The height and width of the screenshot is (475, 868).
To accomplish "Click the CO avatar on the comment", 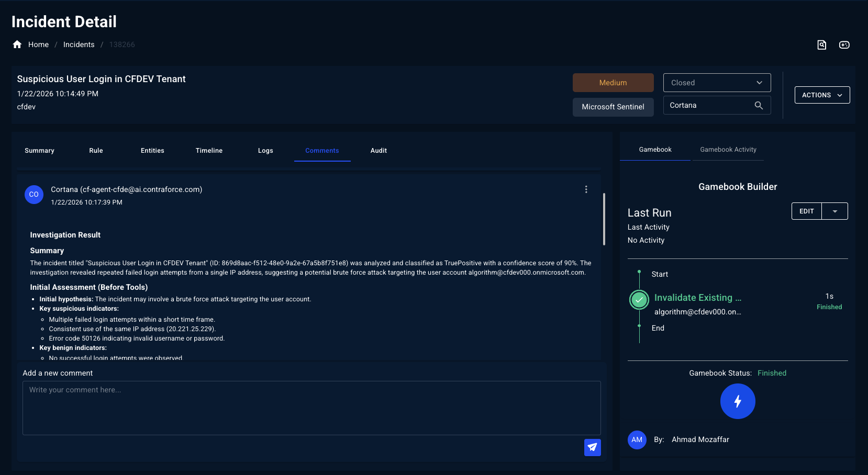I will point(34,195).
